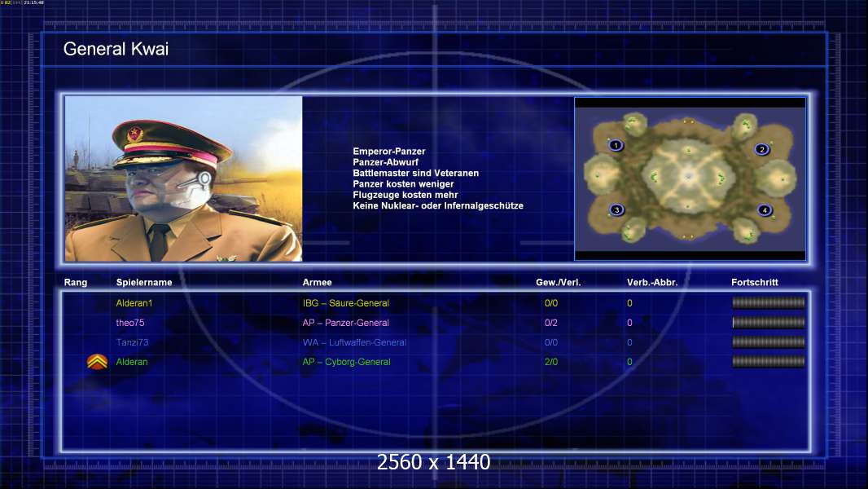
Task: Click start position 2 marker on map
Action: tap(762, 149)
